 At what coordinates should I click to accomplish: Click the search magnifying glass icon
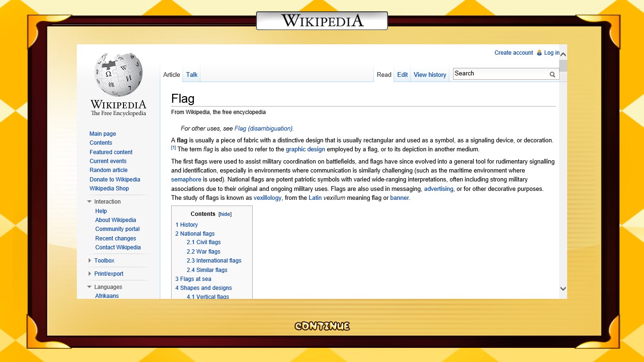click(552, 74)
